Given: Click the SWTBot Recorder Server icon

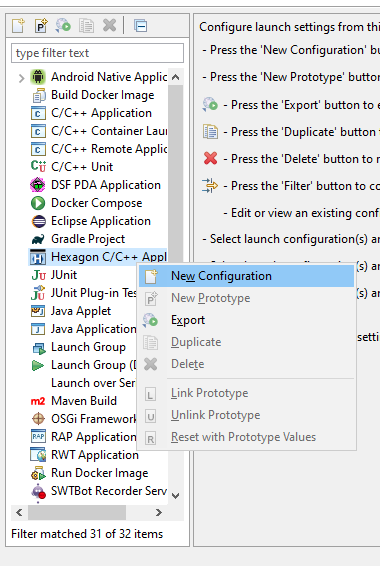Looking at the screenshot, I should pos(38,492).
